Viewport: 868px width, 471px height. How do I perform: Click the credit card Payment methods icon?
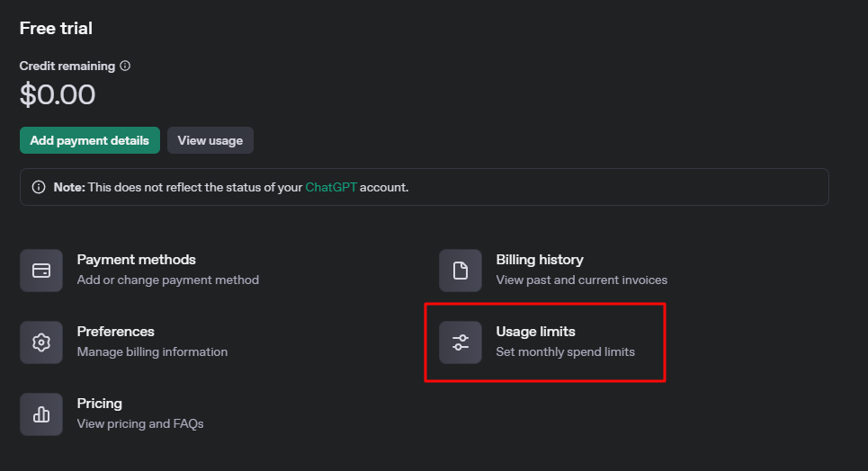(x=41, y=271)
